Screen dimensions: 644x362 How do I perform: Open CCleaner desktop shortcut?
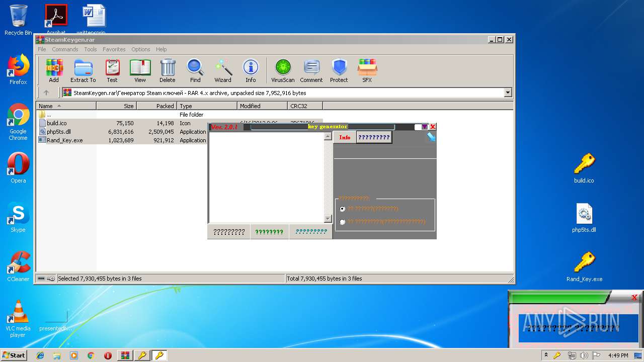click(18, 266)
